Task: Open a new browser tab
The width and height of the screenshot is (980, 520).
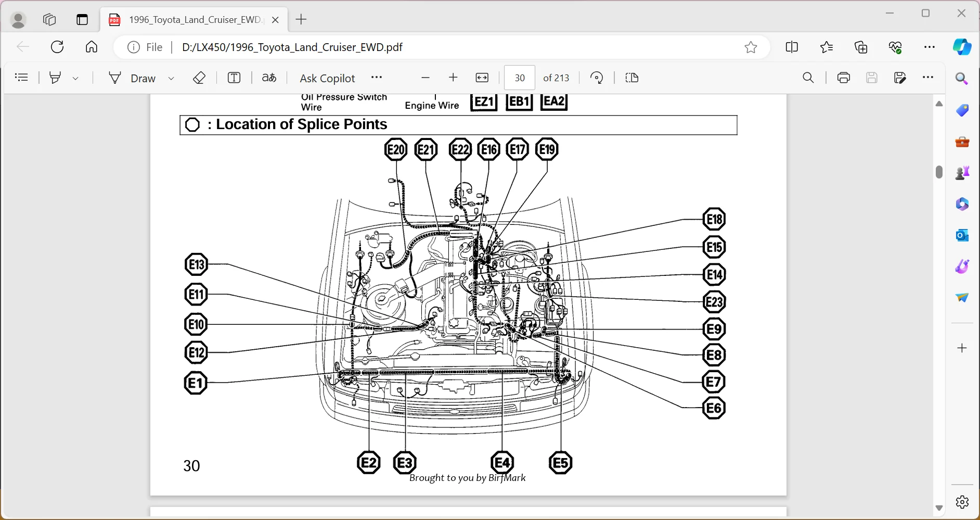Action: coord(301,20)
